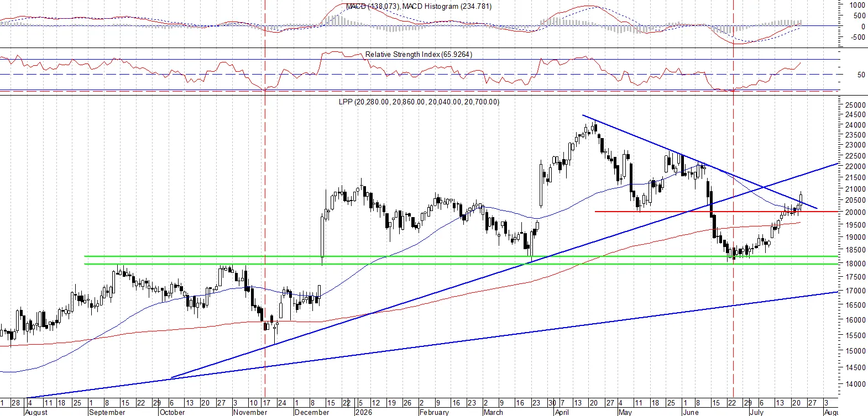Select the 2026 year label on time axis
The image size is (868, 416).
[x=363, y=412]
